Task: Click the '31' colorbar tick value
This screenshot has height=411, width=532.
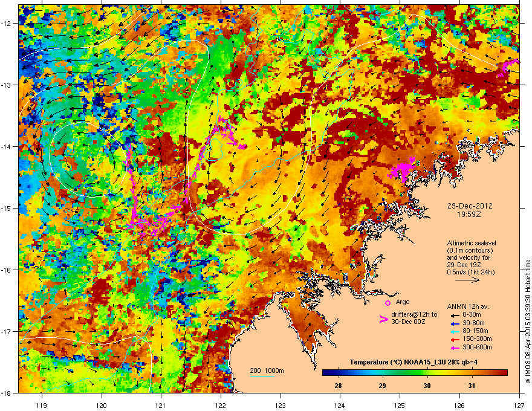Action: click(x=472, y=386)
